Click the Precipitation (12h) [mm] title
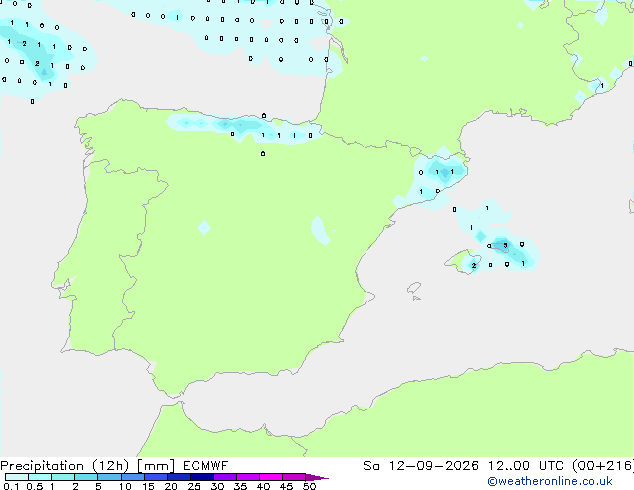Viewport: 634px width, 490px height. [x=87, y=466]
